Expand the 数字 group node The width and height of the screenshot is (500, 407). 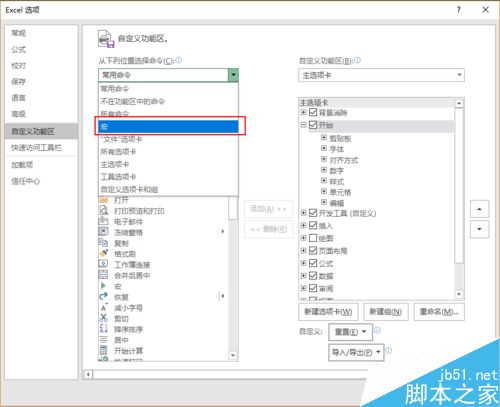point(324,170)
